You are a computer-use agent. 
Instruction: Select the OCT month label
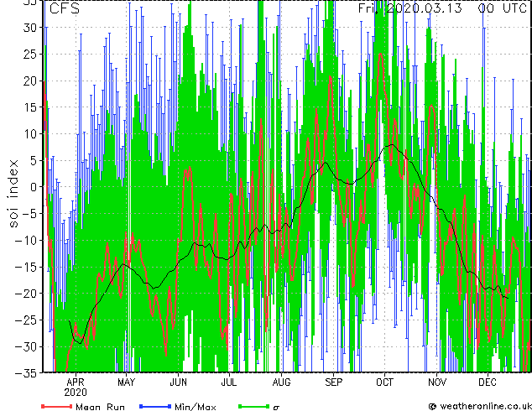pyautogui.click(x=384, y=382)
